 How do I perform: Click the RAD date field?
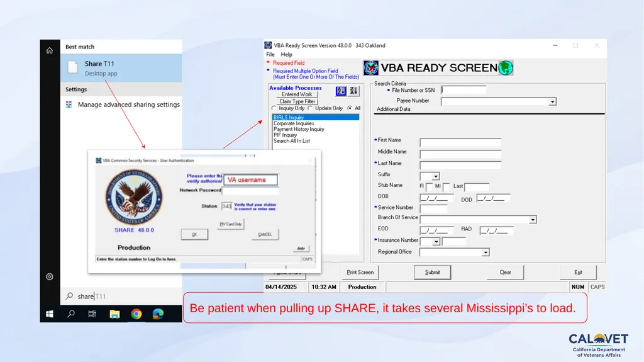coord(496,230)
